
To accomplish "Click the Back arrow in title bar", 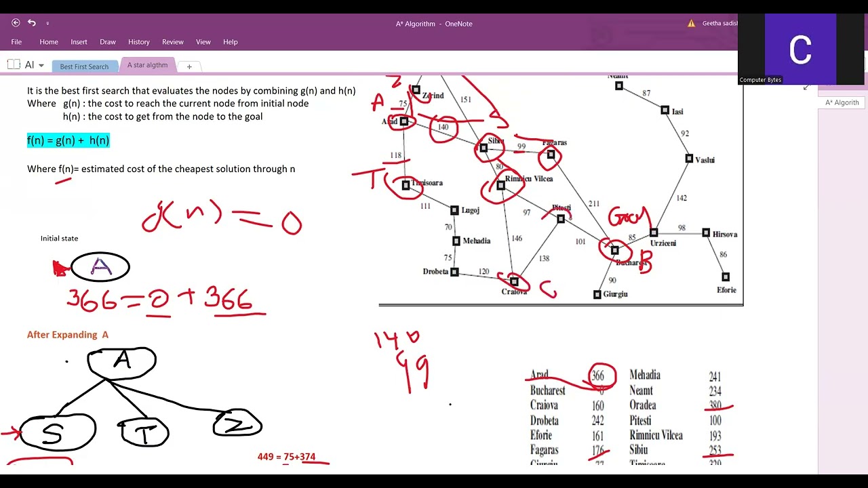I will pyautogui.click(x=16, y=23).
